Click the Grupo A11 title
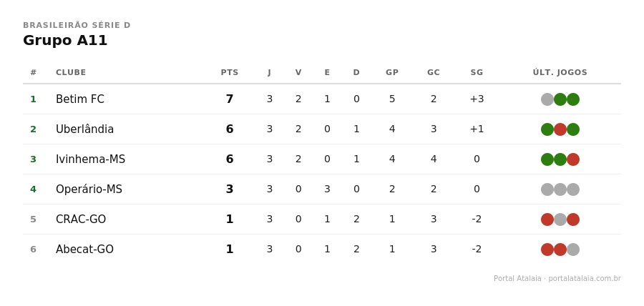644x306 pixels. 65,41
